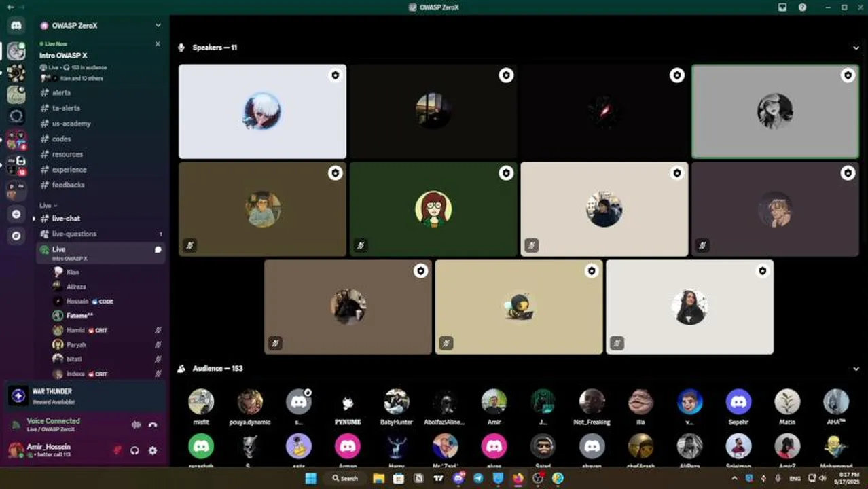The height and width of the screenshot is (489, 868).
Task: Click Voice Connected status text
Action: [53, 420]
